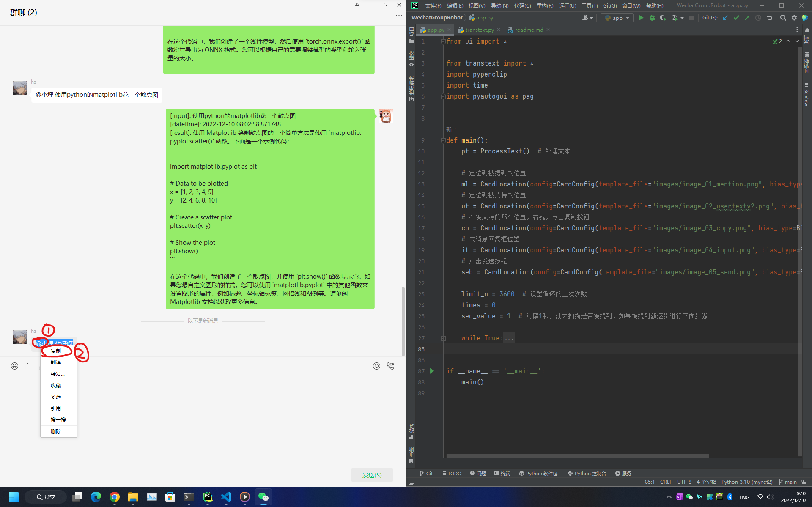Click the Git update project blue arrow
This screenshot has height=507, width=812.
pyautogui.click(x=725, y=18)
